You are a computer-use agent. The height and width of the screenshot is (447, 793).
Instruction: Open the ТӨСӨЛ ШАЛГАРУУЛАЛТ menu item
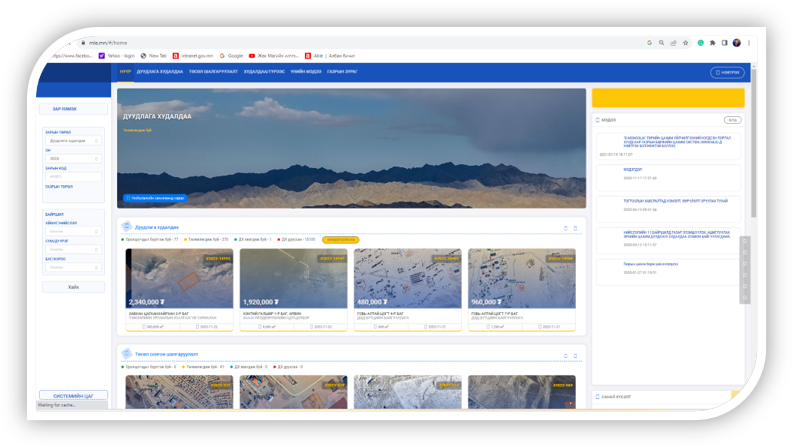point(213,72)
